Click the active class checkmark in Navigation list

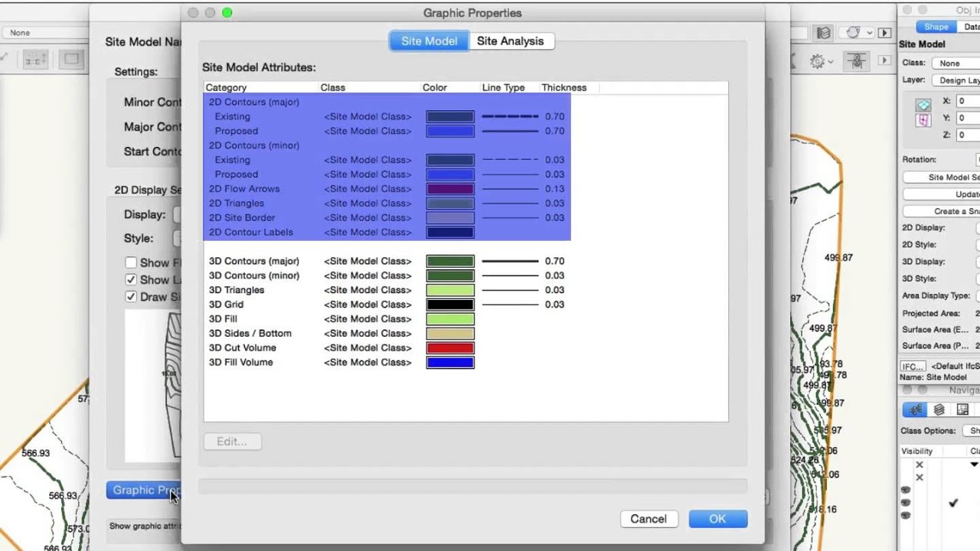tap(953, 503)
